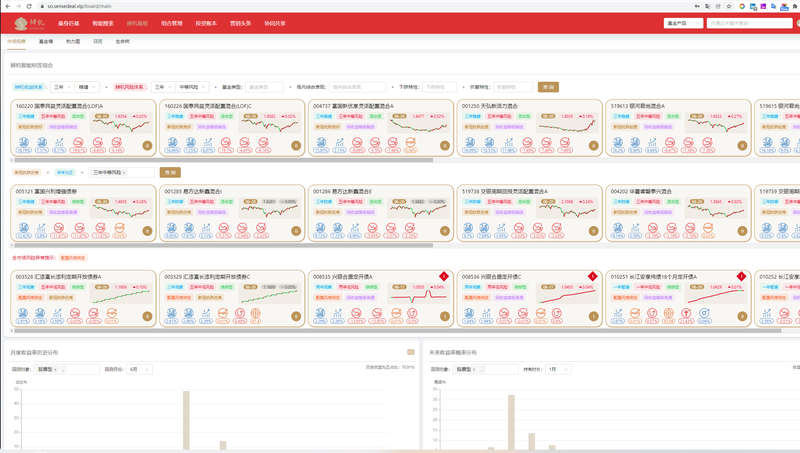Open the first 三年 dropdown in return filter
This screenshot has width=800, height=453.
pos(62,87)
